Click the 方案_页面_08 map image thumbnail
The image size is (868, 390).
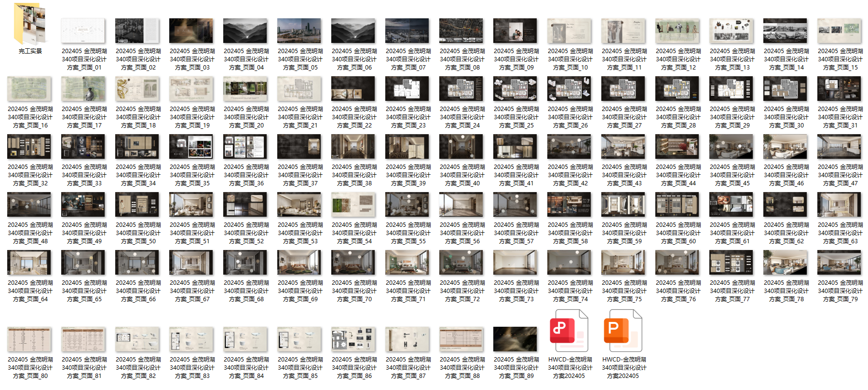click(x=461, y=31)
